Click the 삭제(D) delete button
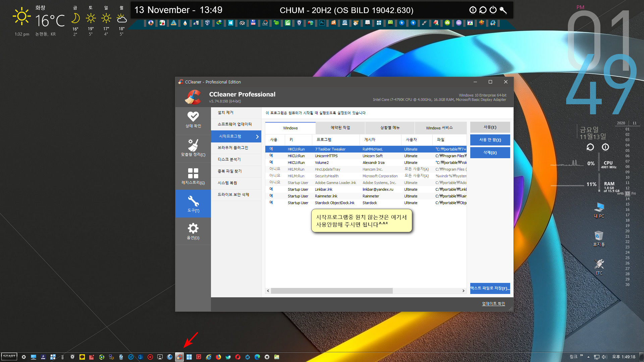Viewport: 644px width, 362px height. (490, 153)
